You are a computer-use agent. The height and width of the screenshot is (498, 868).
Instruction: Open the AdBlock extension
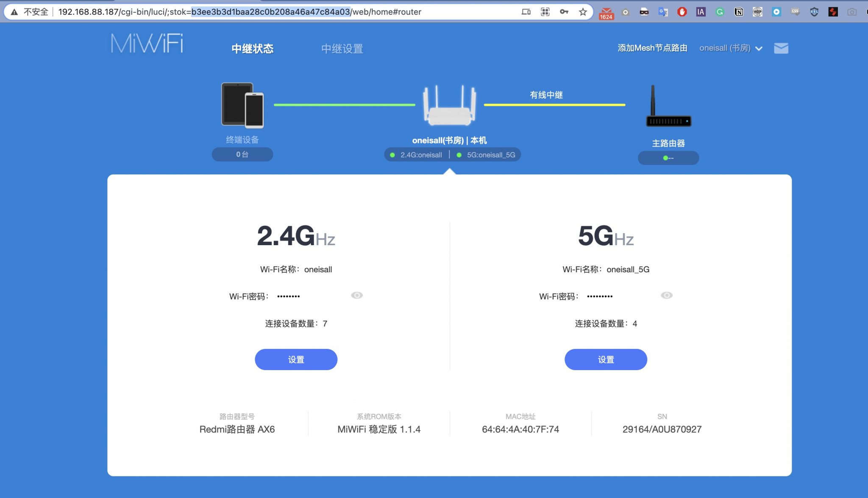682,12
